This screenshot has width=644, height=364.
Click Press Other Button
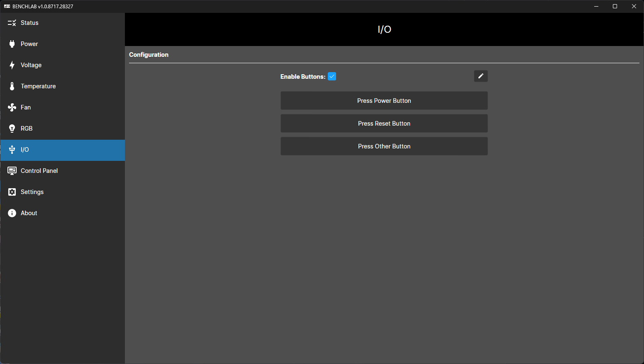384,146
